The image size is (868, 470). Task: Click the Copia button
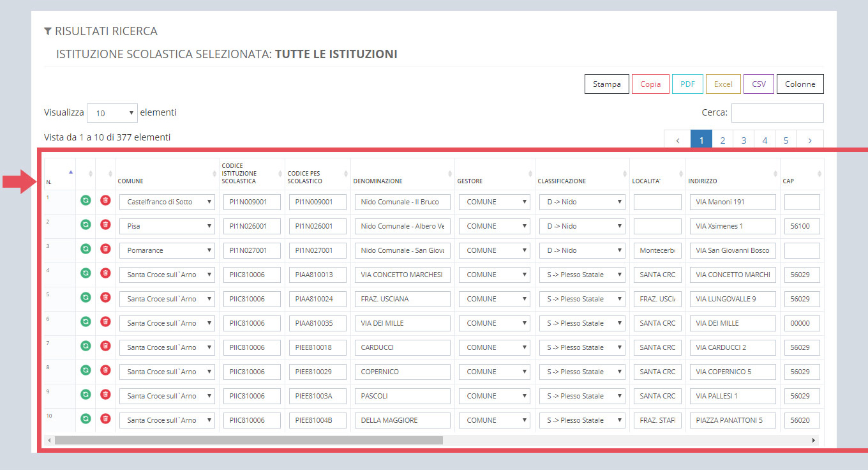[650, 84]
